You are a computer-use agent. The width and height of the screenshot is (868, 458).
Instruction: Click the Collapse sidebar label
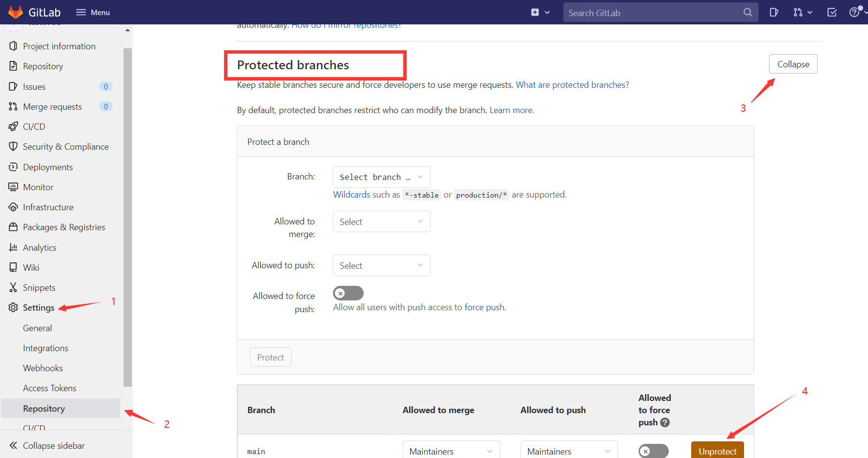[54, 445]
